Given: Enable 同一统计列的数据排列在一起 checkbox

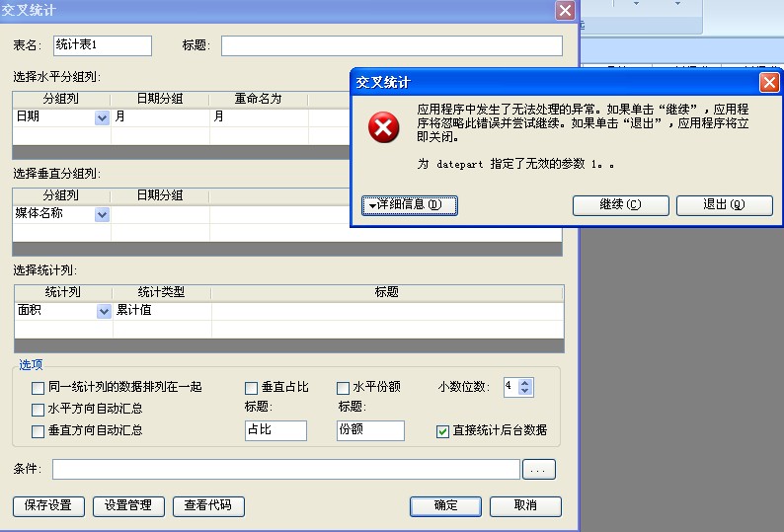Looking at the screenshot, I should tap(38, 388).
